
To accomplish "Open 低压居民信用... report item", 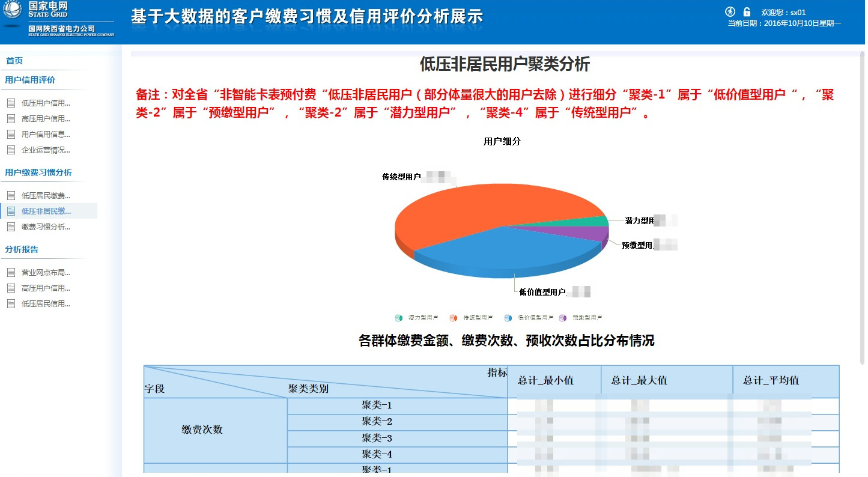I will point(46,303).
